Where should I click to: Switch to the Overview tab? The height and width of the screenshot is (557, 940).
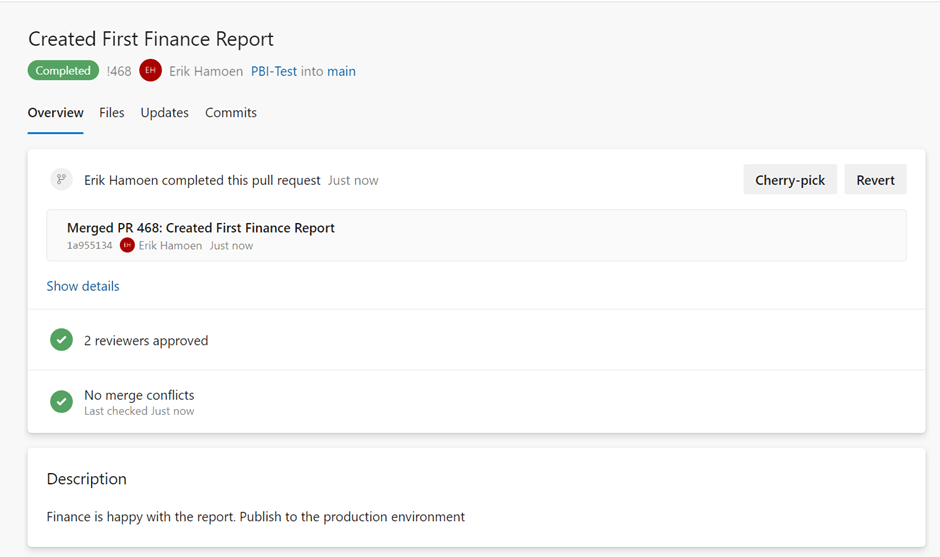coord(56,113)
